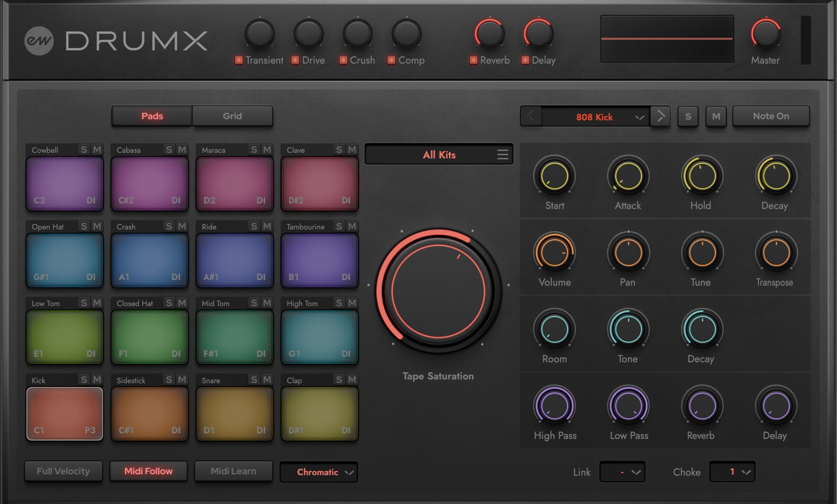Mute the Maraca pad
The image size is (837, 504).
click(267, 150)
